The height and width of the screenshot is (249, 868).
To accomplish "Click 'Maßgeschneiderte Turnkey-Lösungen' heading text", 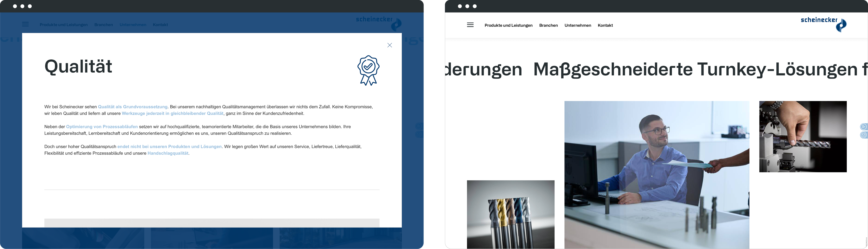I will pos(695,70).
